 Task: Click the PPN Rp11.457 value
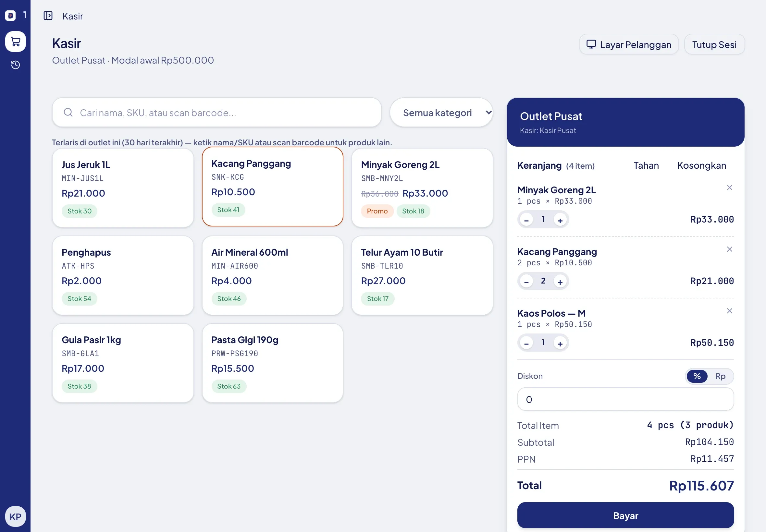point(712,459)
